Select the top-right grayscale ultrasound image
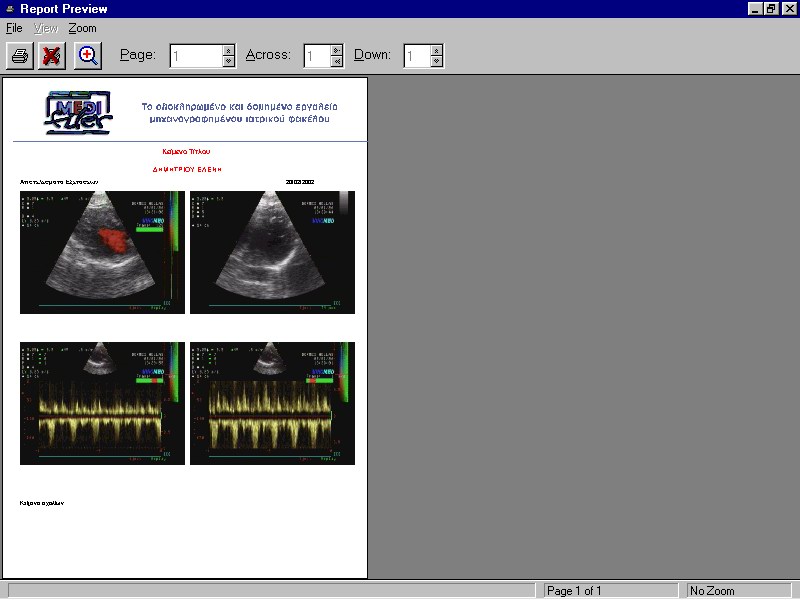Viewport: 800px width, 600px height. (x=272, y=253)
